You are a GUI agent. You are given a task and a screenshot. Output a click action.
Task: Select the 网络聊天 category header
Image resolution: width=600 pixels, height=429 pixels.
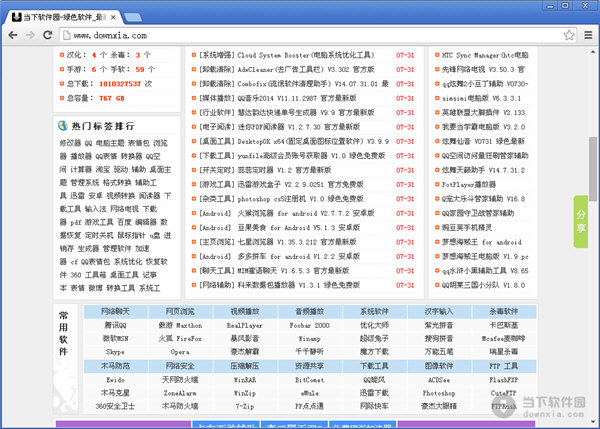(x=116, y=312)
